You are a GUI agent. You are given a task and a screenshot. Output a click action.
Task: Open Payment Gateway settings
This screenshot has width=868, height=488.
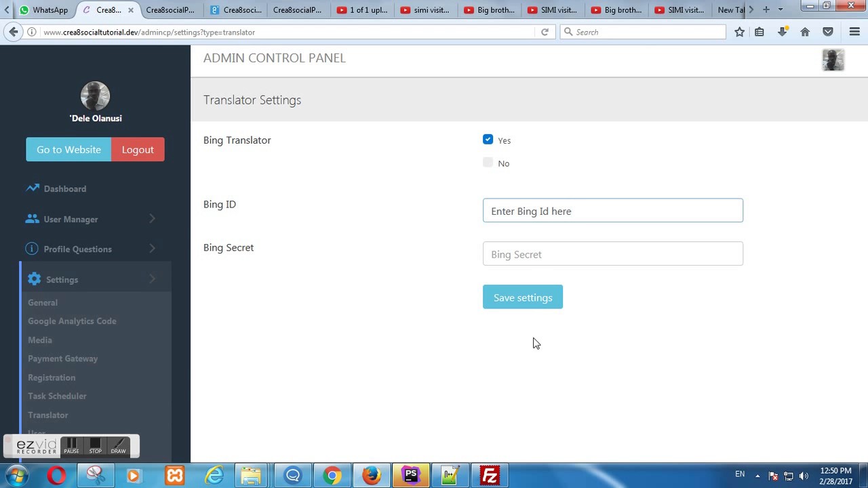63,359
